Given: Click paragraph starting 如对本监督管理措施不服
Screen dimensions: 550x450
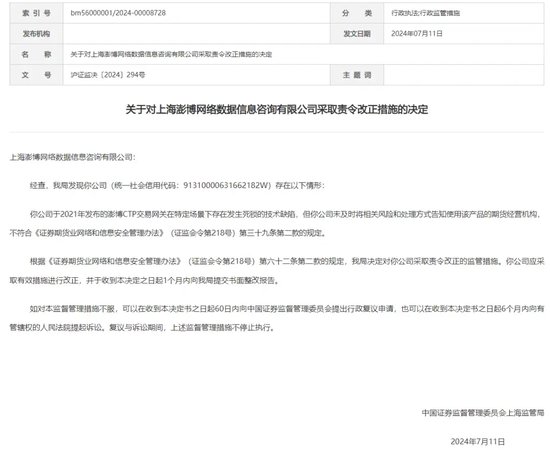Looking at the screenshot, I should (x=277, y=318).
